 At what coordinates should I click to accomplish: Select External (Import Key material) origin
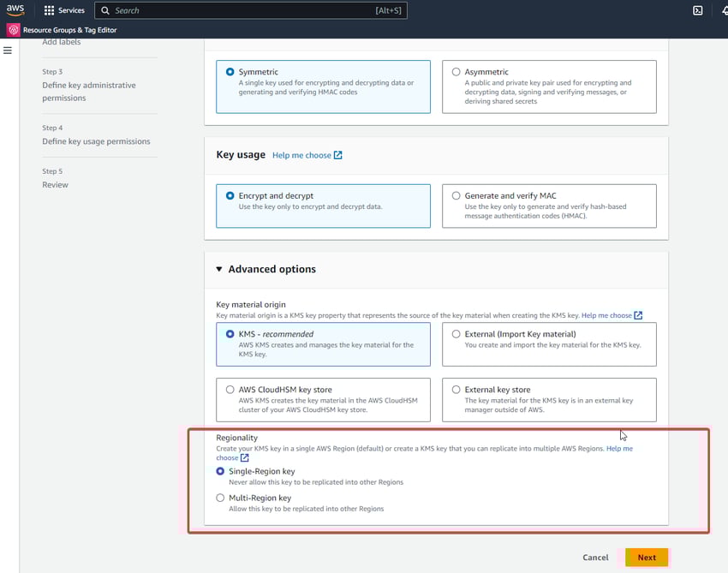(x=455, y=333)
